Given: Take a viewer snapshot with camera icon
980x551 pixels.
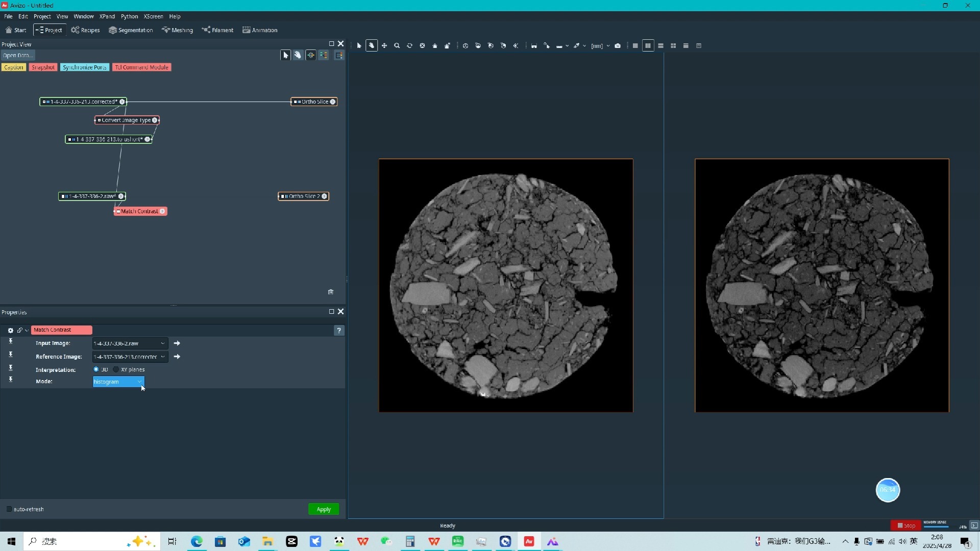Looking at the screenshot, I should (x=618, y=46).
